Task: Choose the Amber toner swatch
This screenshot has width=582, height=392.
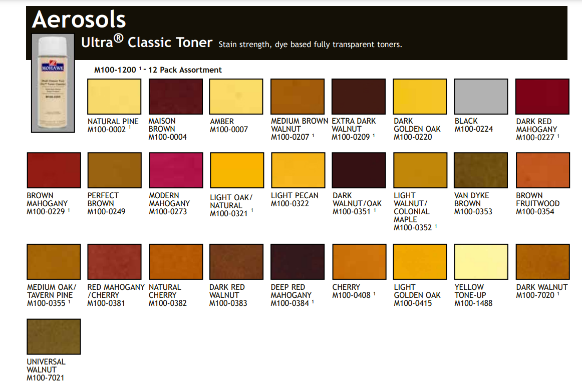Action: point(236,97)
